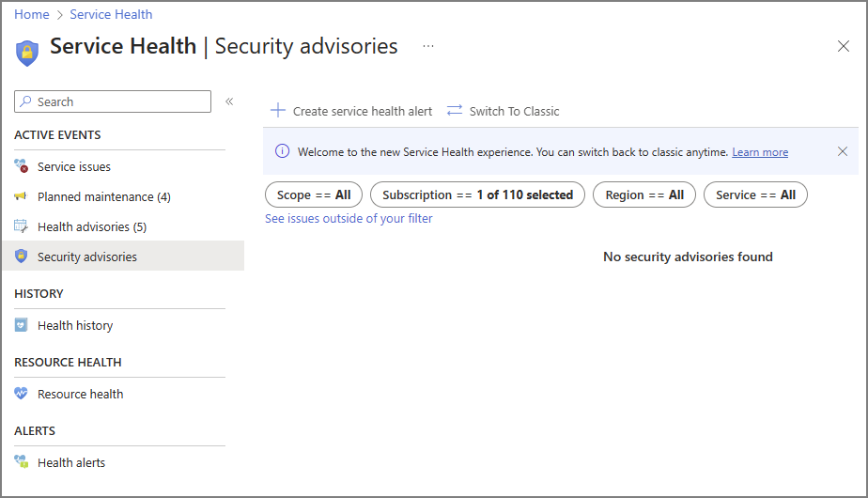Screen dimensions: 868x498
Task: Click the plus icon for creating alert
Action: [x=278, y=110]
